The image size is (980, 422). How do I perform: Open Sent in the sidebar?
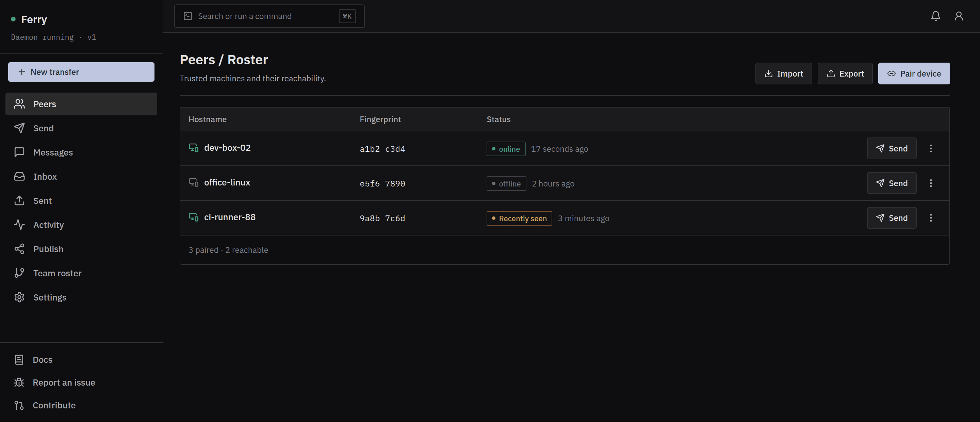coord(81,200)
